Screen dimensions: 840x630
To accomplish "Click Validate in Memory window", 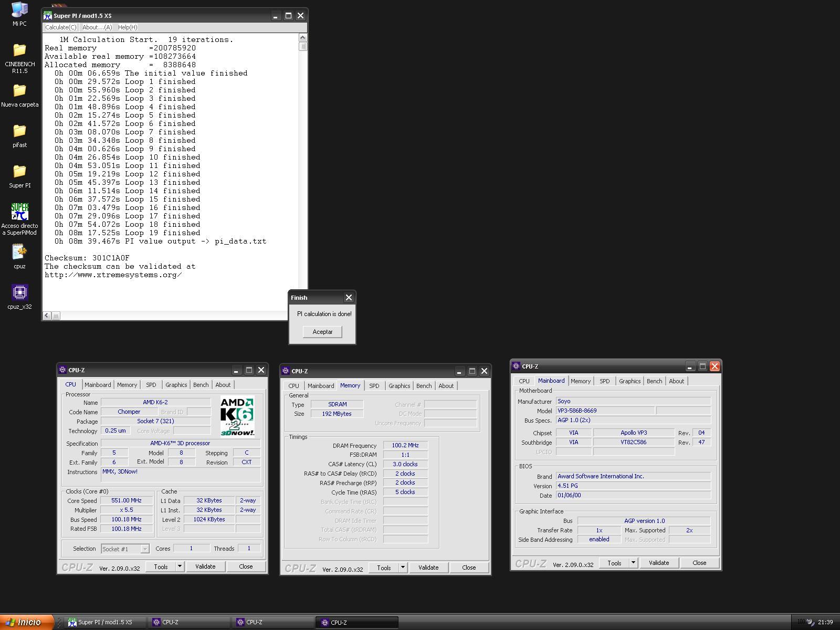I will [x=428, y=568].
